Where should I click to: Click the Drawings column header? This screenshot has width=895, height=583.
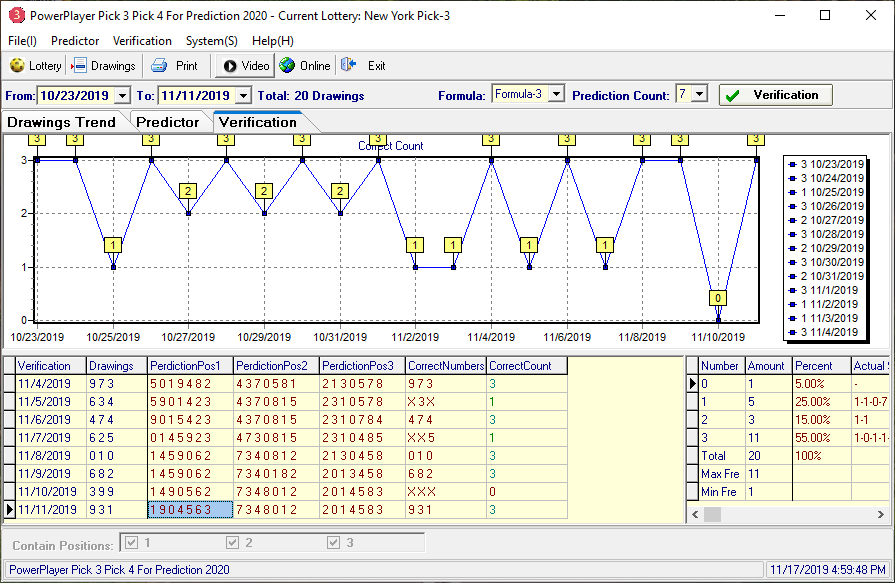pos(116,365)
